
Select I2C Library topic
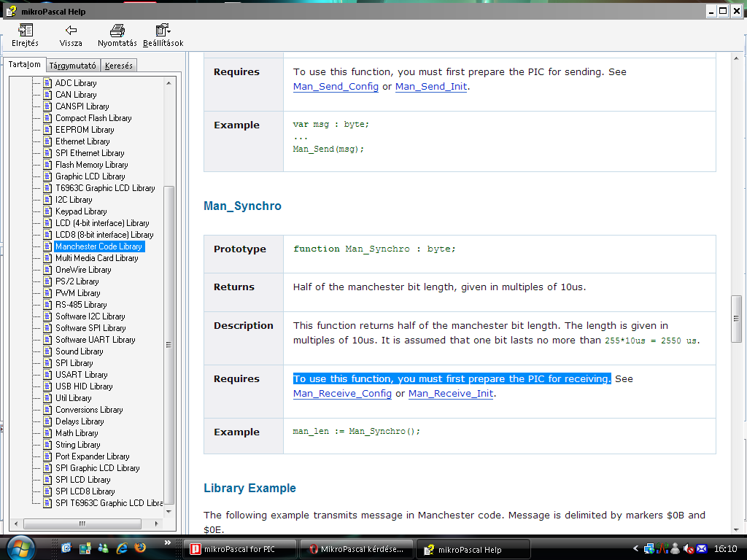click(74, 200)
